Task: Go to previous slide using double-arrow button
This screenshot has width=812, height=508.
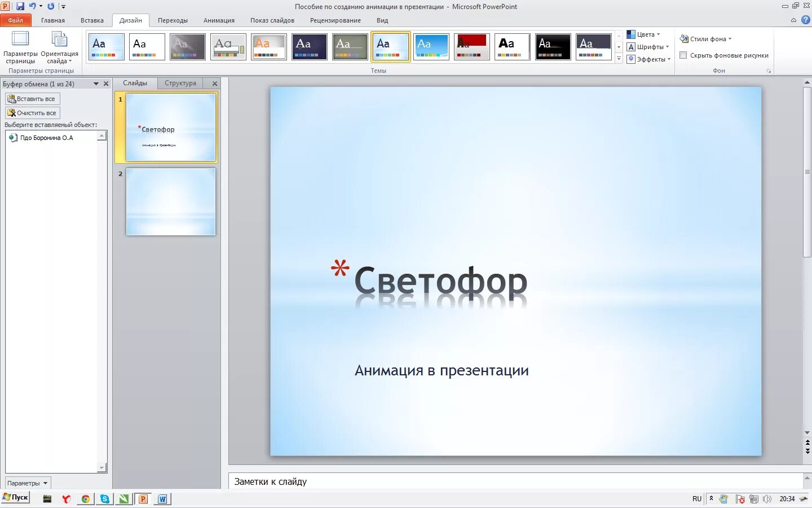Action: pyautogui.click(x=807, y=443)
